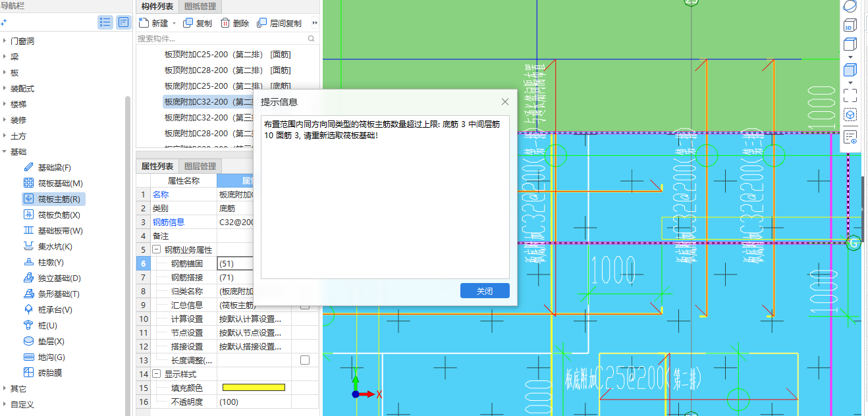Switch navigation to detailed list view
Viewport: 868px width, 416px height.
124,22
